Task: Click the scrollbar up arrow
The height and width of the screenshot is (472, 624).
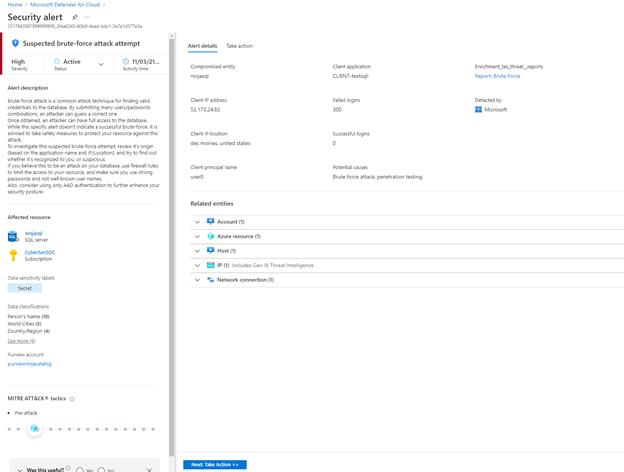Action: 172,36
